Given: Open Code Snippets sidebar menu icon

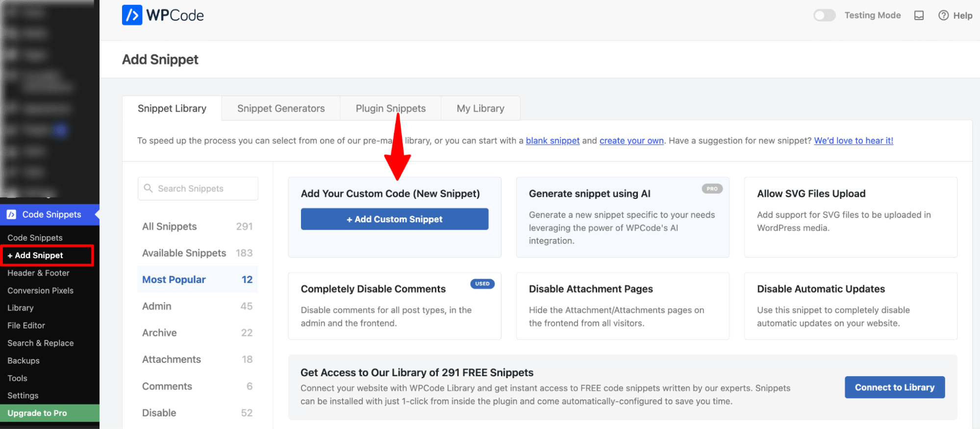Looking at the screenshot, I should (11, 214).
